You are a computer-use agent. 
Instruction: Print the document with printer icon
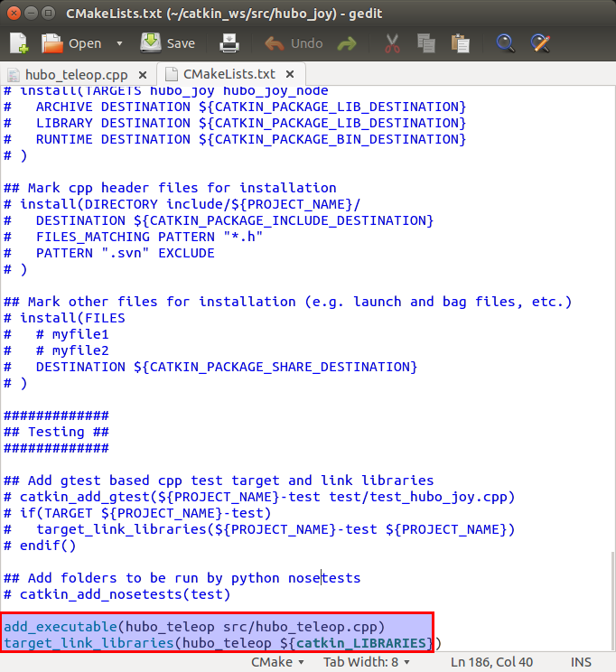pos(229,42)
